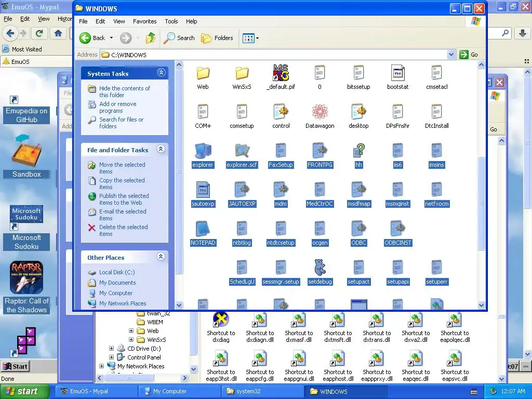The image size is (532, 399).
Task: Select the setdebug teddy bear icon
Action: click(x=320, y=268)
